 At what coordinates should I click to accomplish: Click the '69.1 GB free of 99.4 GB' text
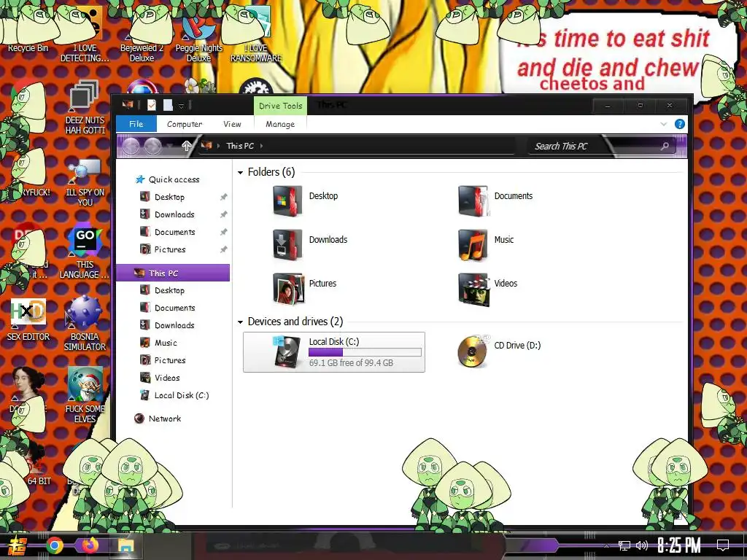(x=351, y=363)
